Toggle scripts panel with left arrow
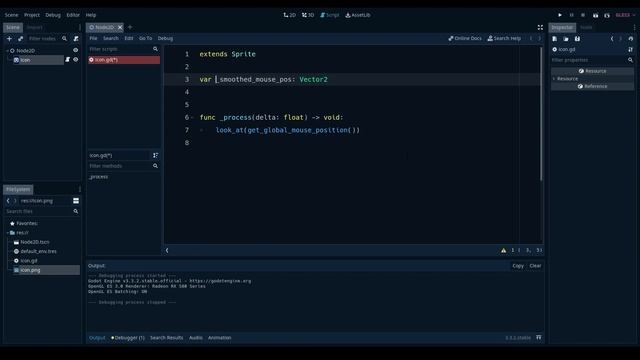Screen dimensions: 640x360 (x=167, y=251)
